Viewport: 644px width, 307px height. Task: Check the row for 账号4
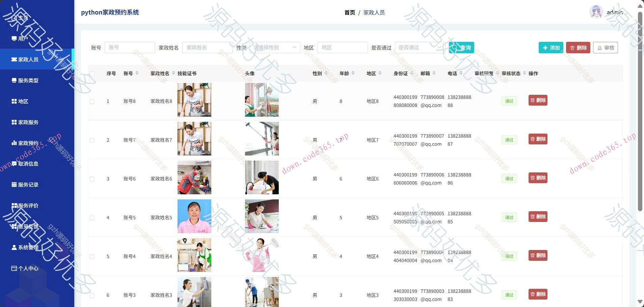92,256
